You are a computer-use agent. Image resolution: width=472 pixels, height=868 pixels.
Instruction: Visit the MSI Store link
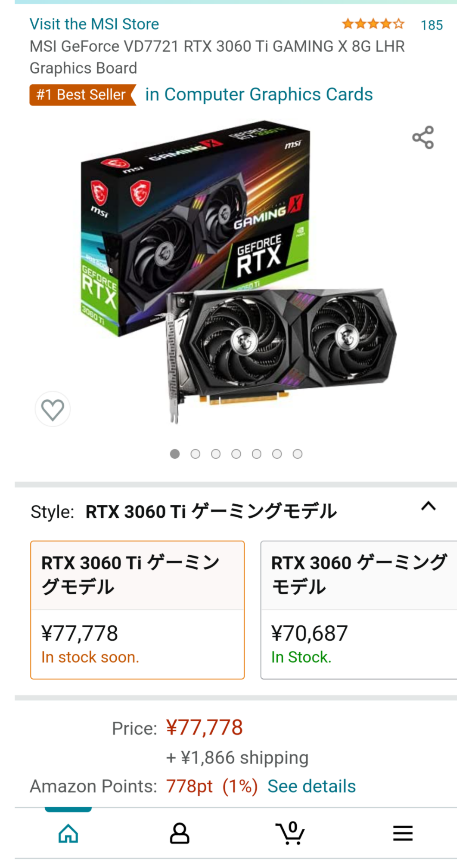point(94,24)
